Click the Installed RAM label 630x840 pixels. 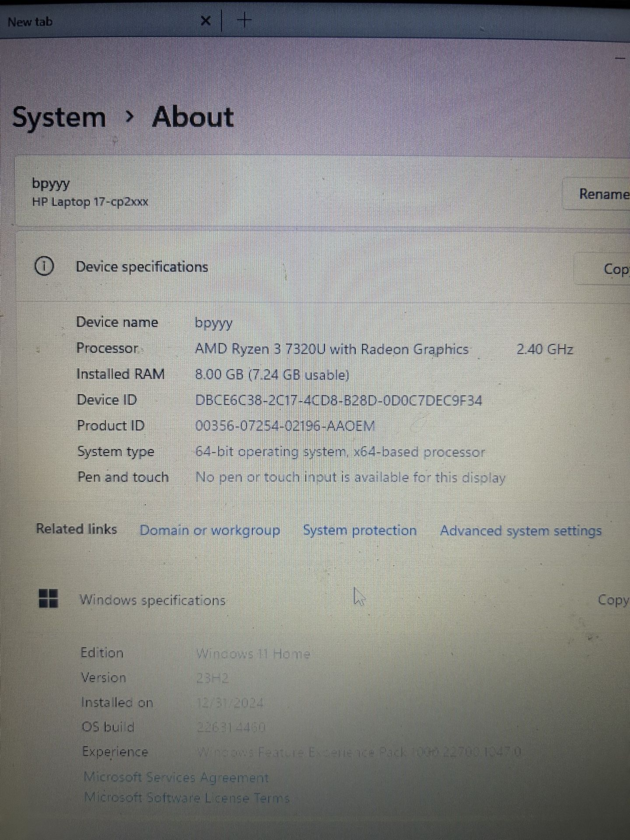[x=121, y=374]
